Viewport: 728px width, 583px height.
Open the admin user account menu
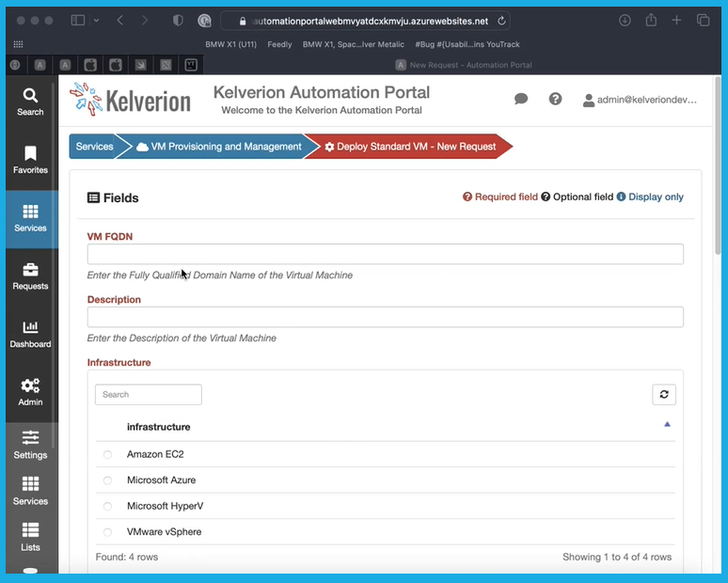pos(640,100)
